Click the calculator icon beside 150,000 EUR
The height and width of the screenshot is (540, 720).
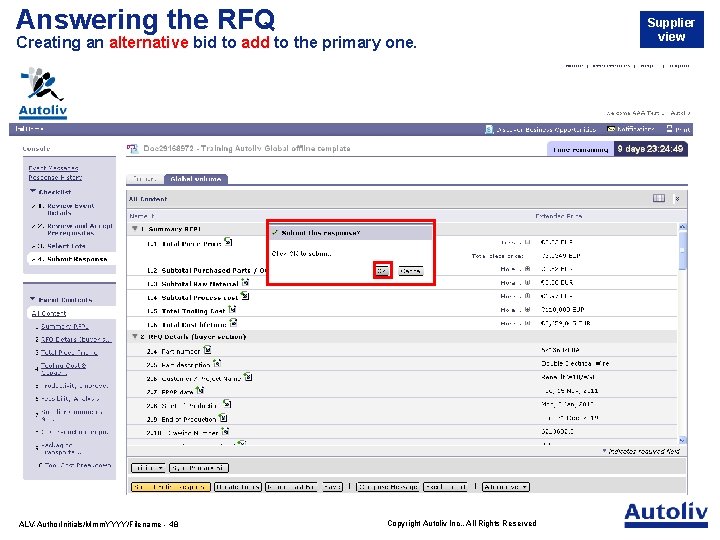click(527, 309)
